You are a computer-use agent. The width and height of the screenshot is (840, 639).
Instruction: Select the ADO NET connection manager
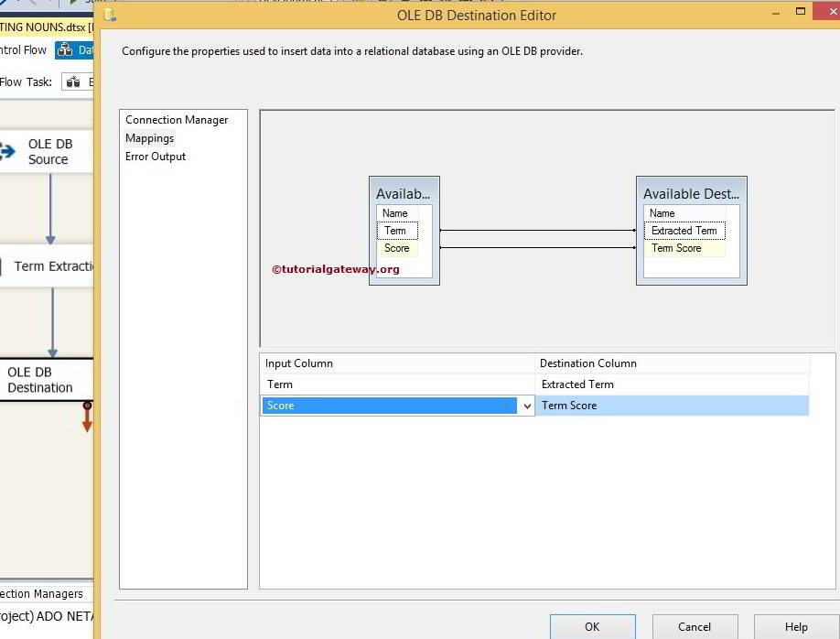(46, 613)
